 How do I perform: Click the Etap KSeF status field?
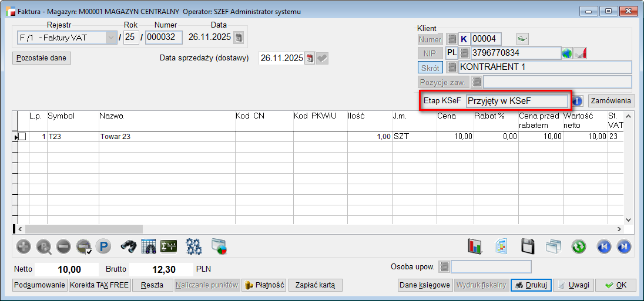tap(517, 101)
